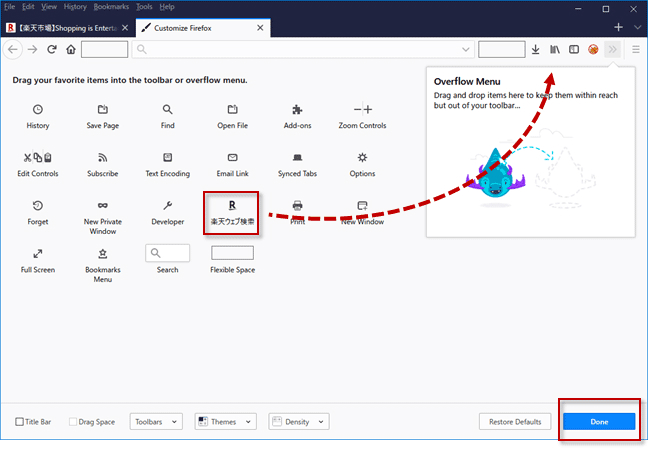Click Restore Defaults button
Viewport: 650px width, 450px height.
coord(515,422)
